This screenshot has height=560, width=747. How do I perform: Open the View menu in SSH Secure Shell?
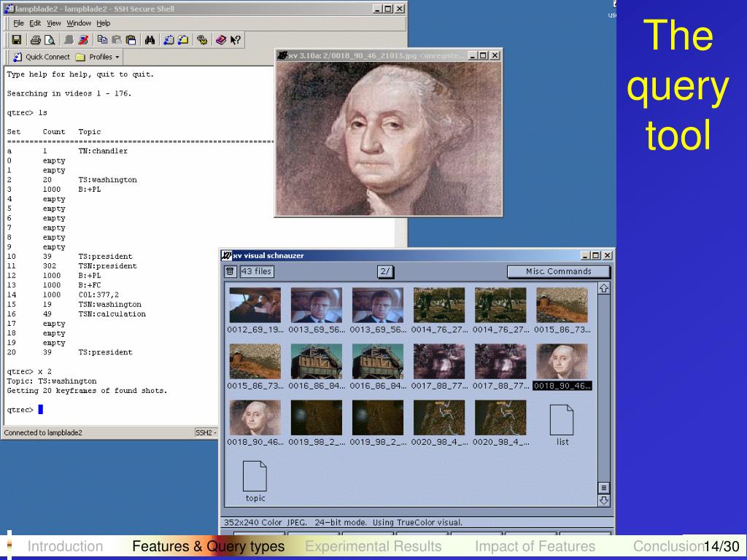(x=54, y=23)
